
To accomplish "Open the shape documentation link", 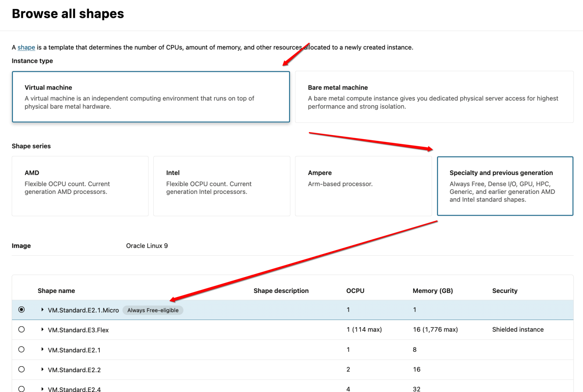I will click(26, 47).
